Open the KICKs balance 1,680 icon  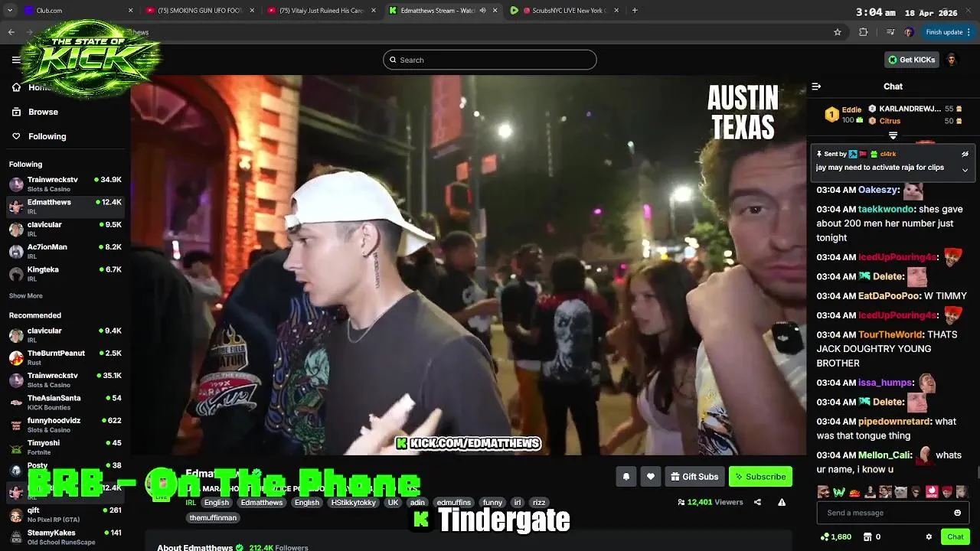(835, 537)
